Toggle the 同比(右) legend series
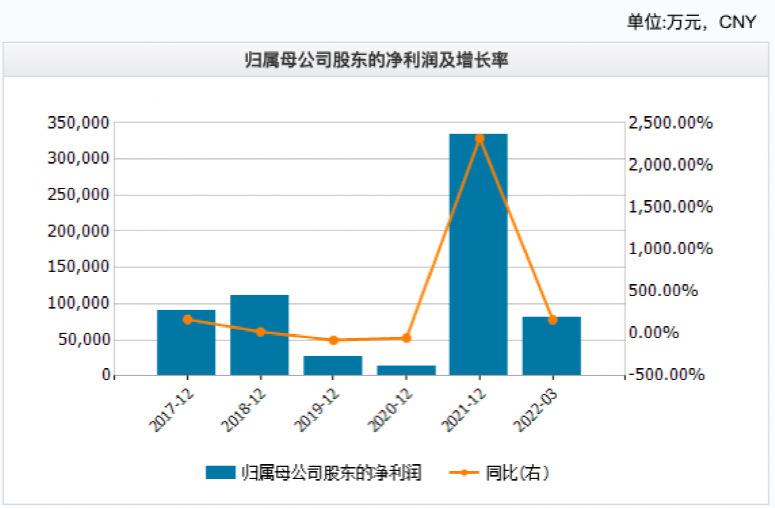This screenshot has height=508, width=775. pyautogui.click(x=517, y=473)
